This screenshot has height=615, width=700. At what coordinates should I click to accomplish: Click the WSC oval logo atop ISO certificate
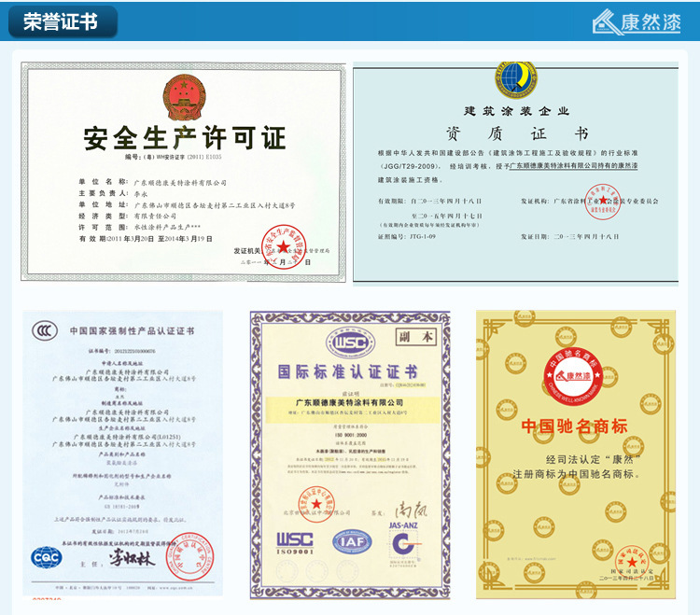click(351, 342)
